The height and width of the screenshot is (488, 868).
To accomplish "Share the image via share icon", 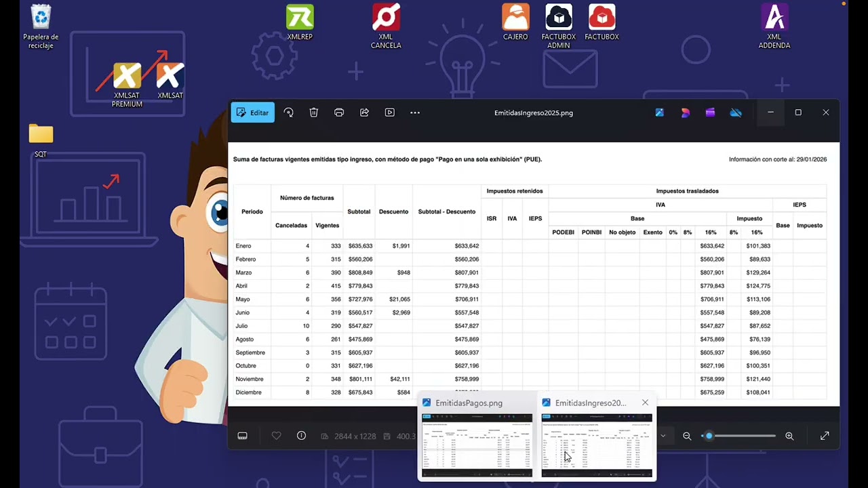I will pos(364,113).
